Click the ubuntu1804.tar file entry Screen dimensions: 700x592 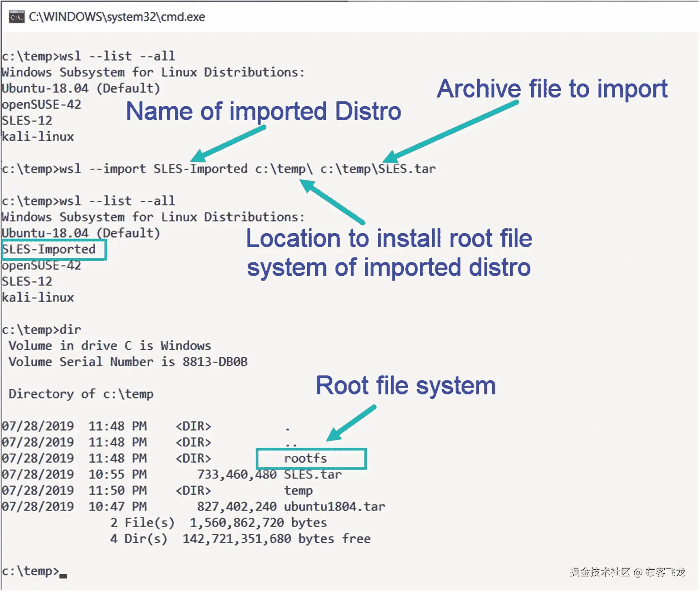pos(334,506)
